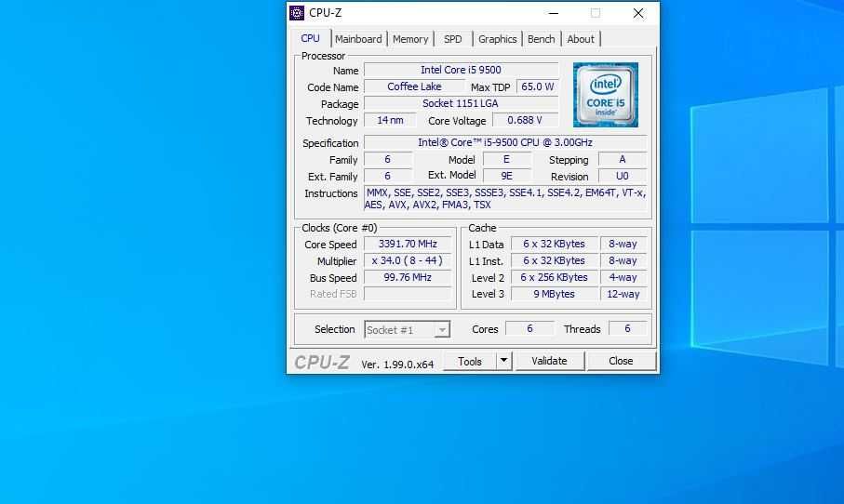Click the Ext. Model value '9E'
Image resolution: width=844 pixels, height=504 pixels.
[x=506, y=176]
